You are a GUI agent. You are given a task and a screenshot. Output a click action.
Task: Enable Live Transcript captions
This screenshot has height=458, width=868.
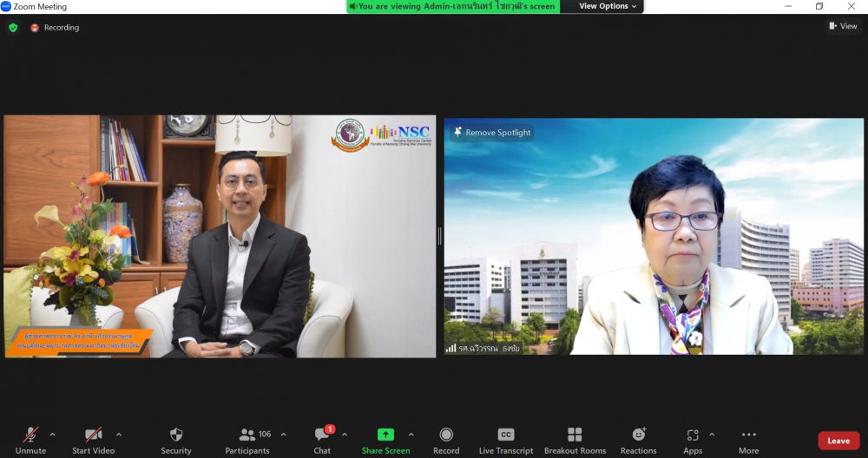pos(506,435)
